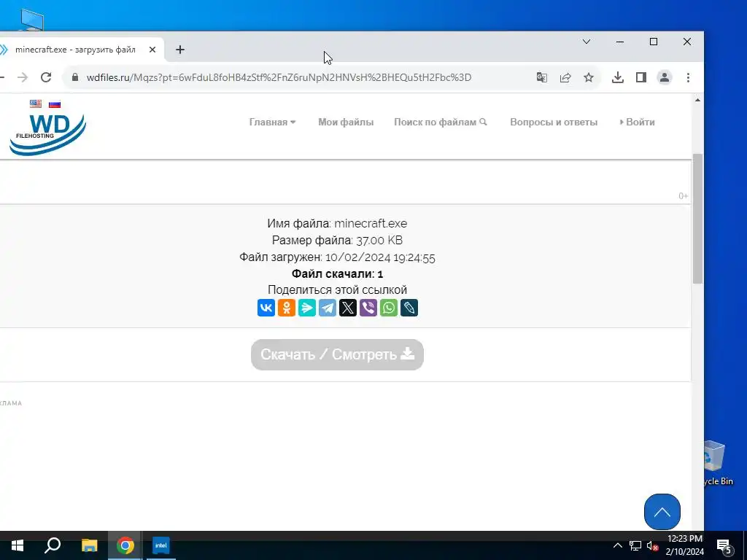The width and height of the screenshot is (747, 560).
Task: Show hidden system tray icons
Action: point(617,545)
